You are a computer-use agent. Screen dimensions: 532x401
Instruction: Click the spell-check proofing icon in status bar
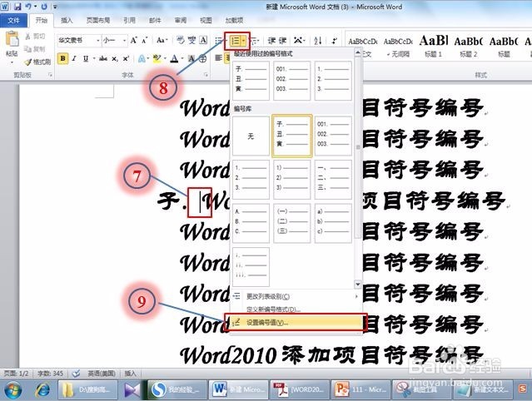click(x=76, y=374)
